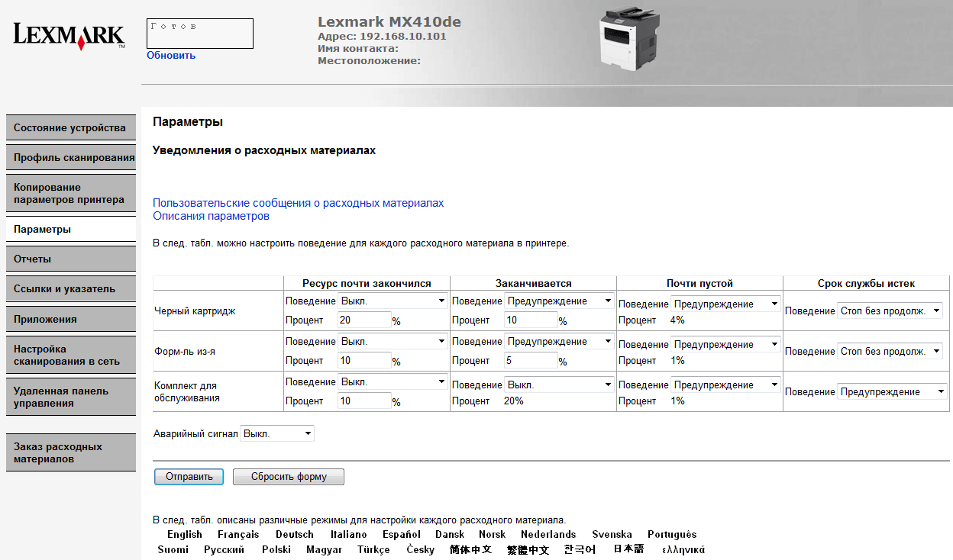Viewport: 953px width, 560px height.
Task: Switch language to 繁體中文
Action: pos(528,549)
